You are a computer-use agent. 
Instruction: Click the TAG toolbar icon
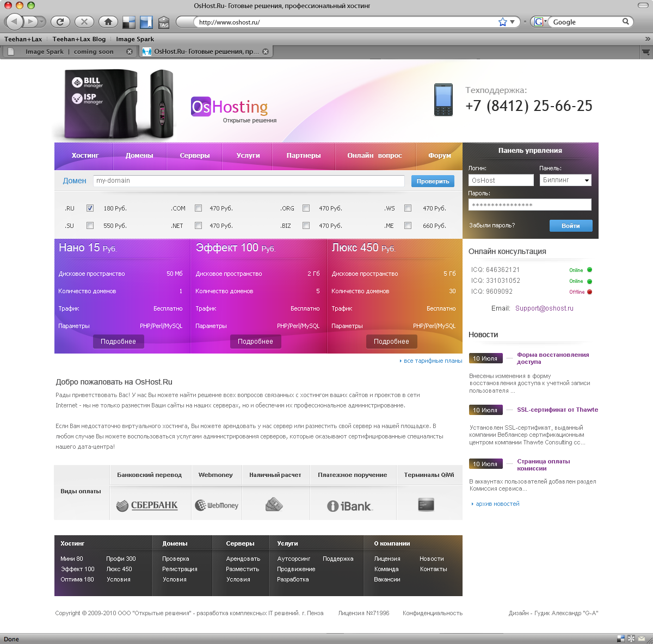(164, 22)
